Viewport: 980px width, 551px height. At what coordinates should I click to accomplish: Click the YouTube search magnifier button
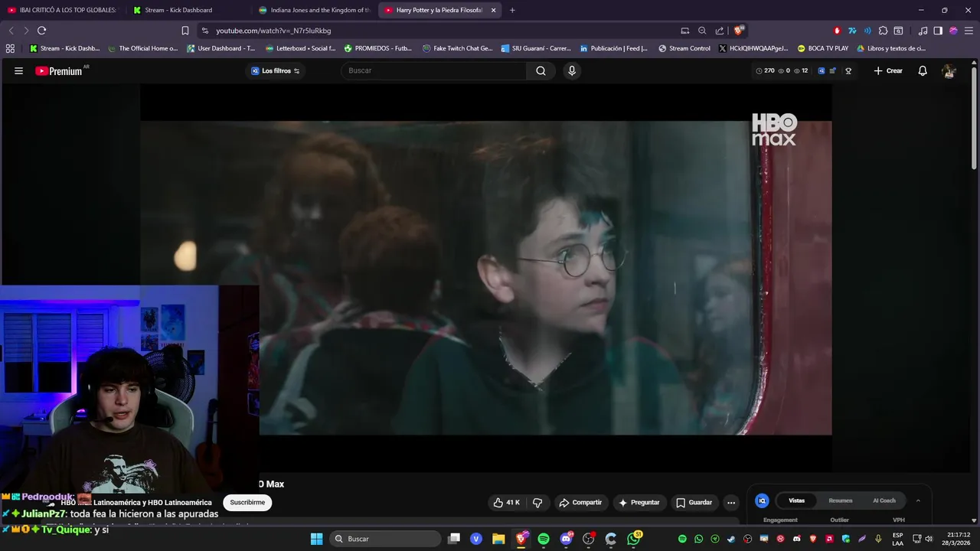(x=541, y=70)
